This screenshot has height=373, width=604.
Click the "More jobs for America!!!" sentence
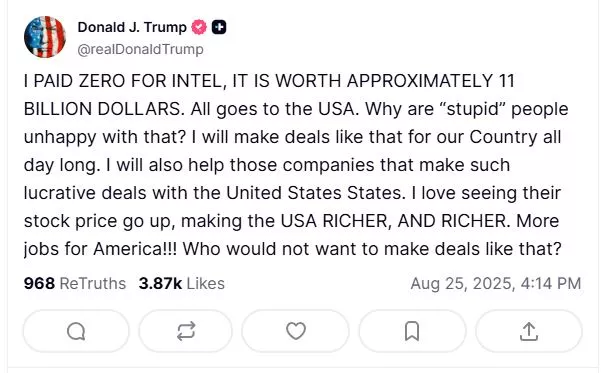point(291,235)
